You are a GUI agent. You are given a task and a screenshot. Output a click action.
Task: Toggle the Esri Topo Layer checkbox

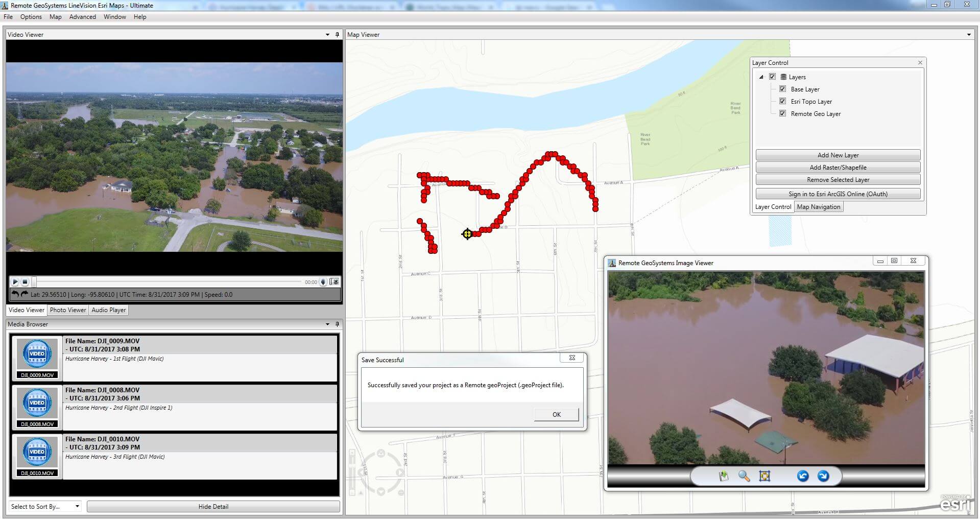[782, 101]
